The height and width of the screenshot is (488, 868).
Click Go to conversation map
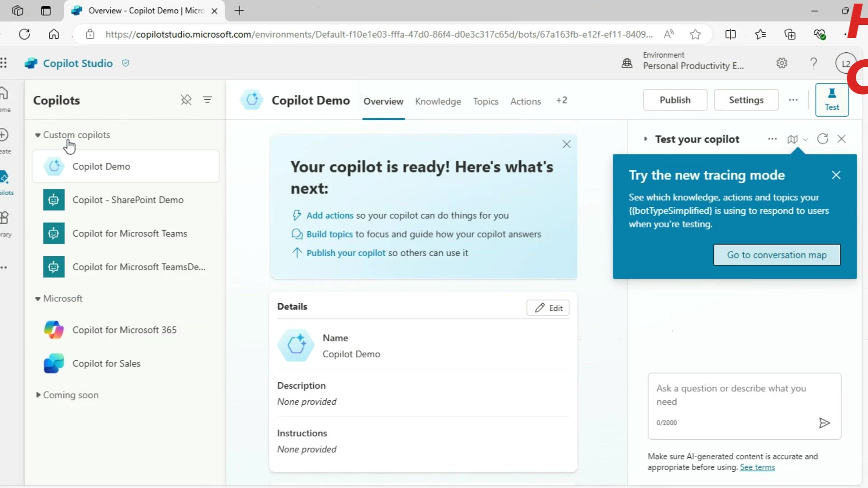coord(777,255)
